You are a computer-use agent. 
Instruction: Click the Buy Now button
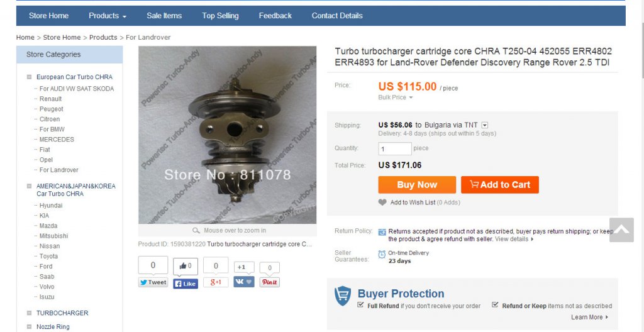417,185
